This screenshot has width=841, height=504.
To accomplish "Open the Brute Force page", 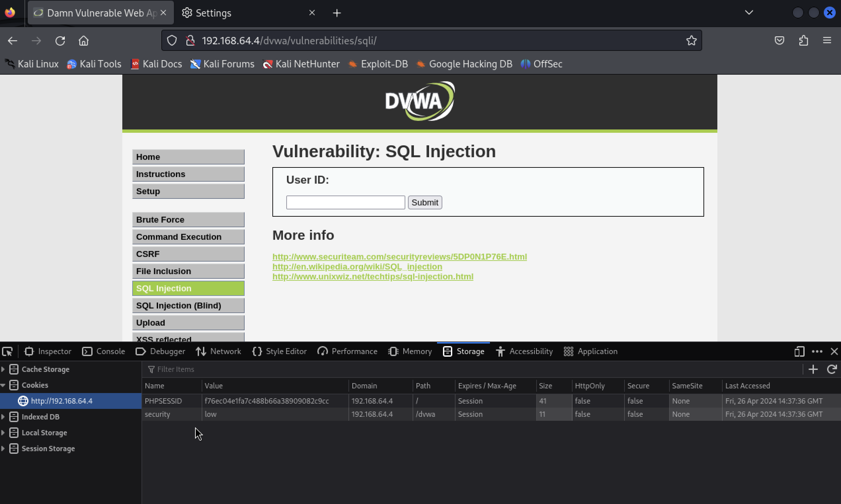I will pos(188,220).
